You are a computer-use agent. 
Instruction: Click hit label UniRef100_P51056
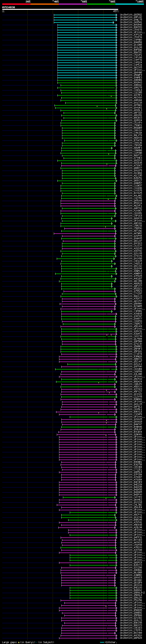tap(131, 600)
